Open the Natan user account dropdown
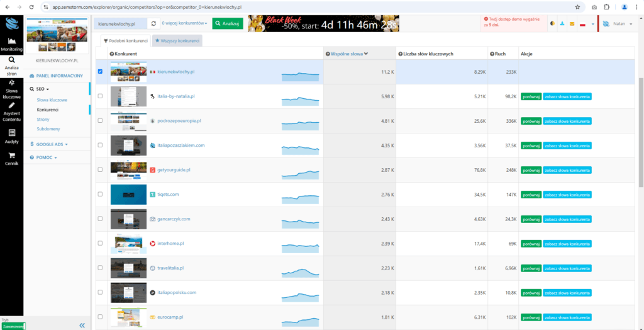The image size is (644, 330). [x=619, y=24]
